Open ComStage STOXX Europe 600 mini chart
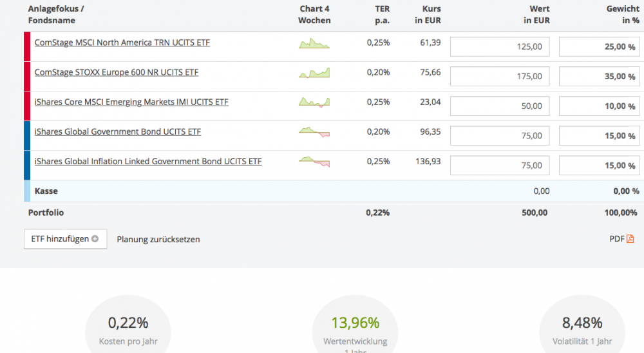Image resolution: width=644 pixels, height=353 pixels. tap(314, 73)
